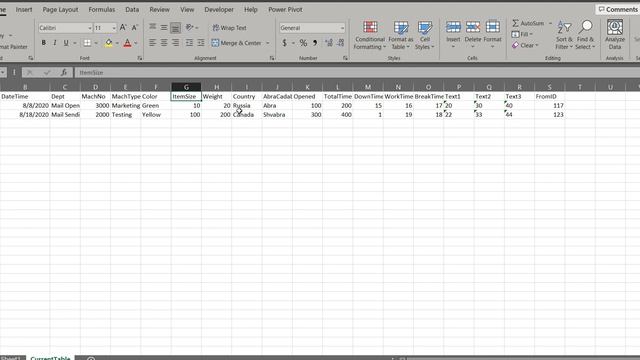This screenshot has width=640, height=360.
Task: Apply accounting number format
Action: 284,43
